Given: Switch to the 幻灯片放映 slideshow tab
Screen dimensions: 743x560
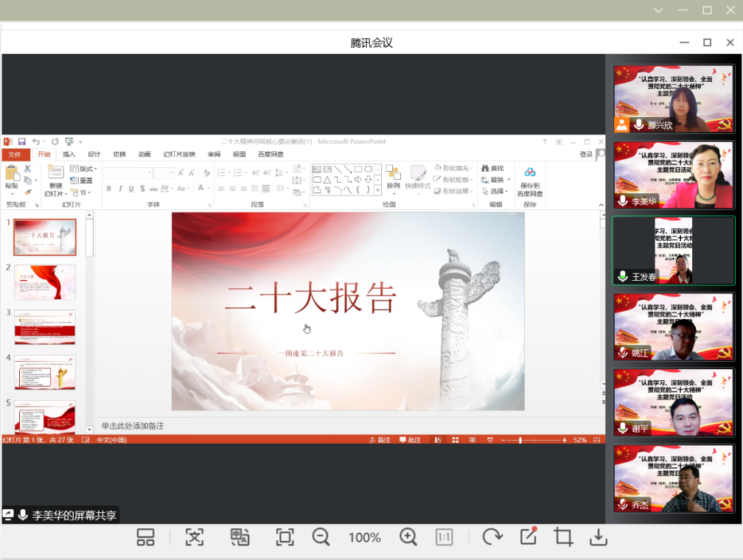Looking at the screenshot, I should coord(179,155).
